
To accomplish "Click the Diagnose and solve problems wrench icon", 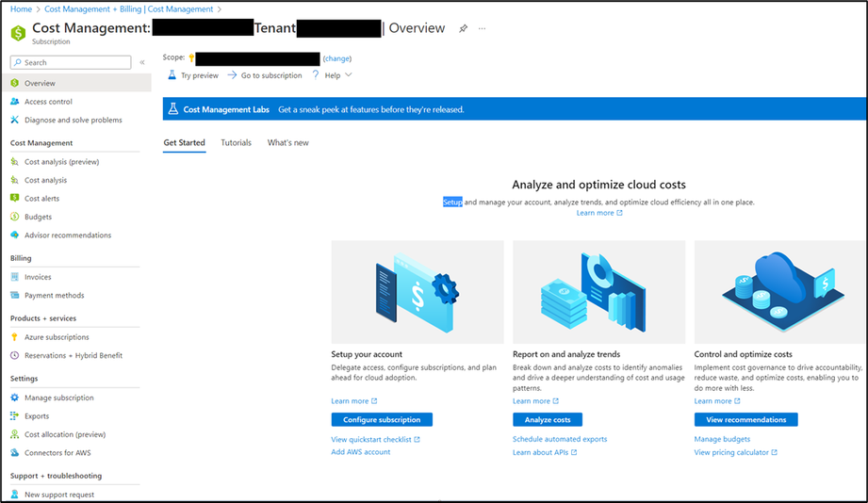I will click(x=15, y=120).
